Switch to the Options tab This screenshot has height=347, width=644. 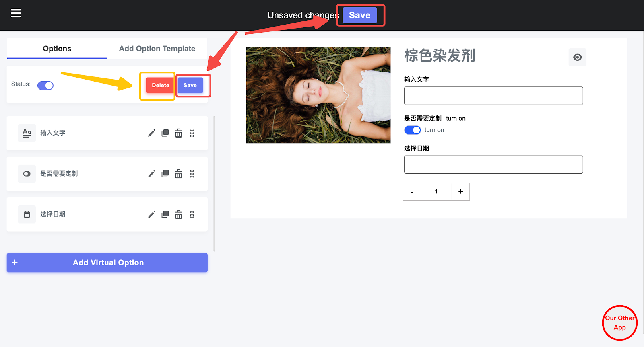pos(57,49)
